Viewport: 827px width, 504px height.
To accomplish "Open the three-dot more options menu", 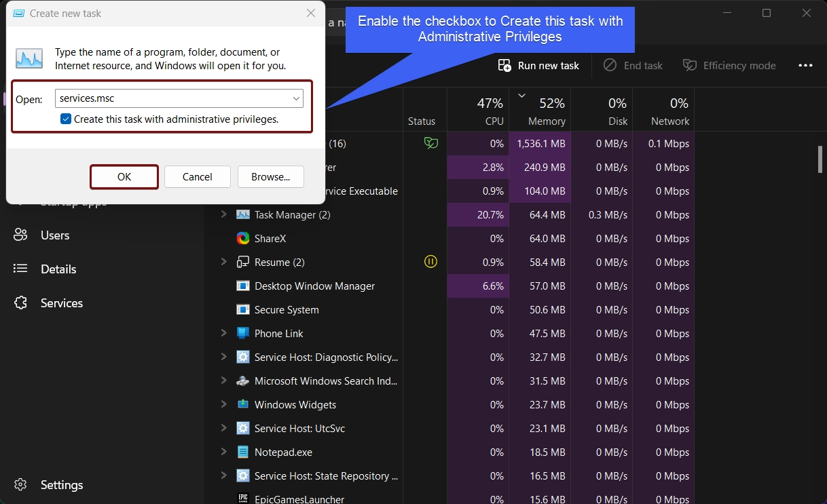I will tap(805, 65).
